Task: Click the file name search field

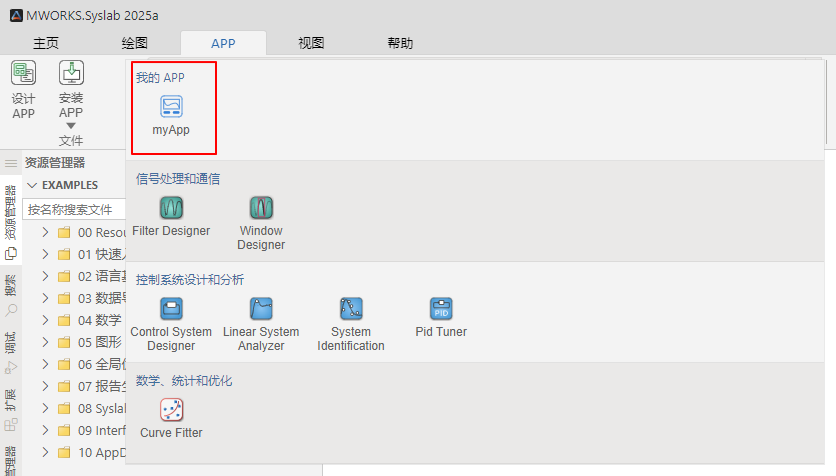Action: (x=75, y=210)
